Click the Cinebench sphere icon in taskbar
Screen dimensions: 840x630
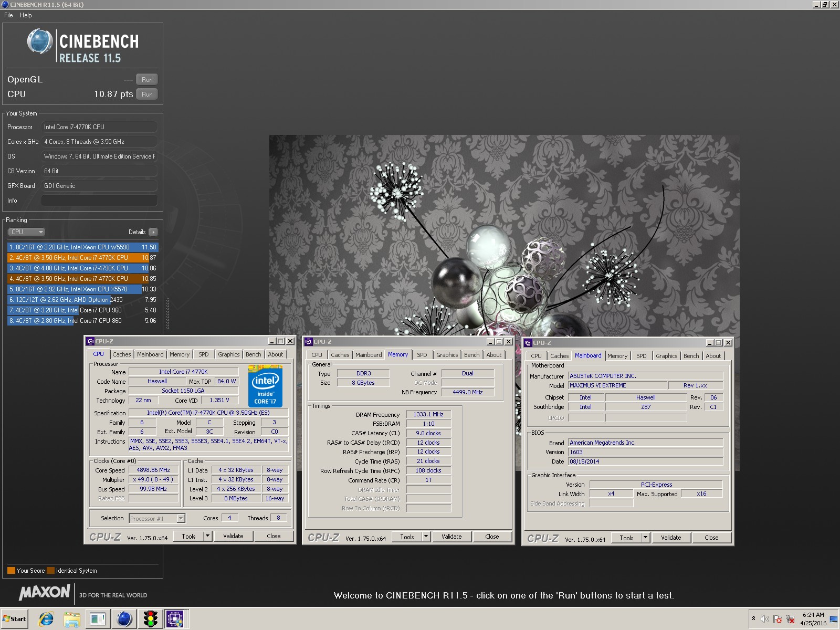click(x=124, y=619)
